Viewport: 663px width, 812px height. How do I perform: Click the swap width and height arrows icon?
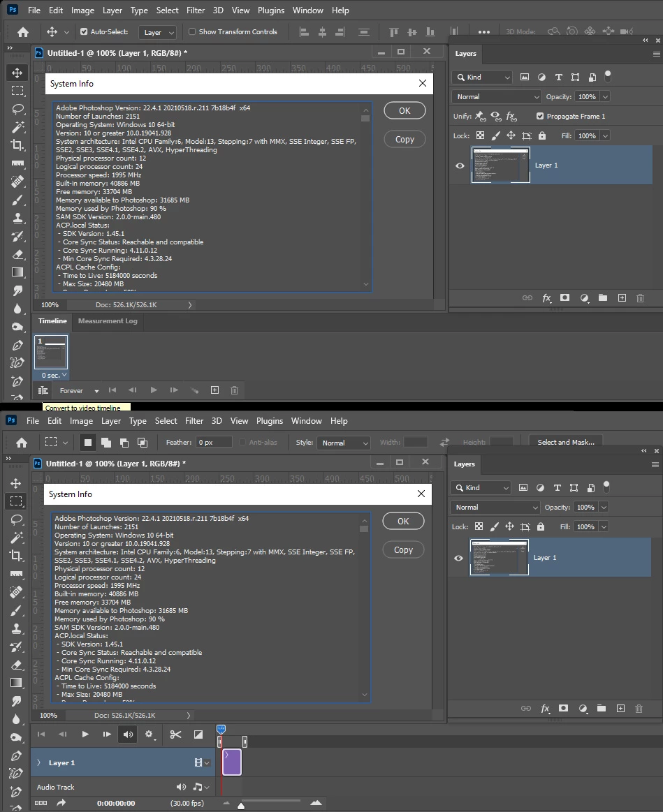pyautogui.click(x=444, y=442)
